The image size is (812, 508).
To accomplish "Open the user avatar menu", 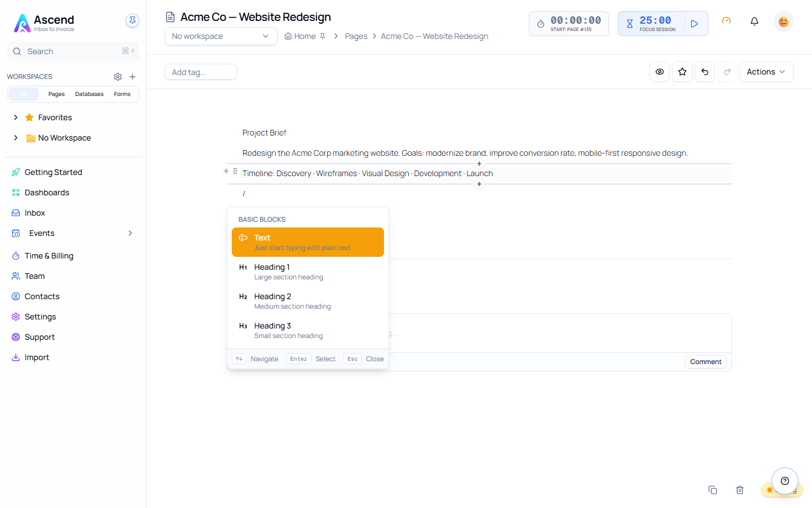I will [784, 21].
